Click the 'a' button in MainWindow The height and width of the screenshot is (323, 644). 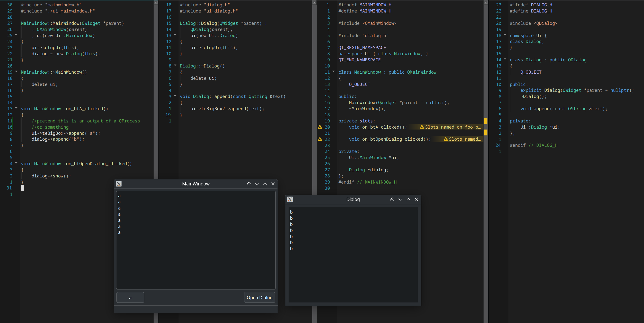click(130, 298)
